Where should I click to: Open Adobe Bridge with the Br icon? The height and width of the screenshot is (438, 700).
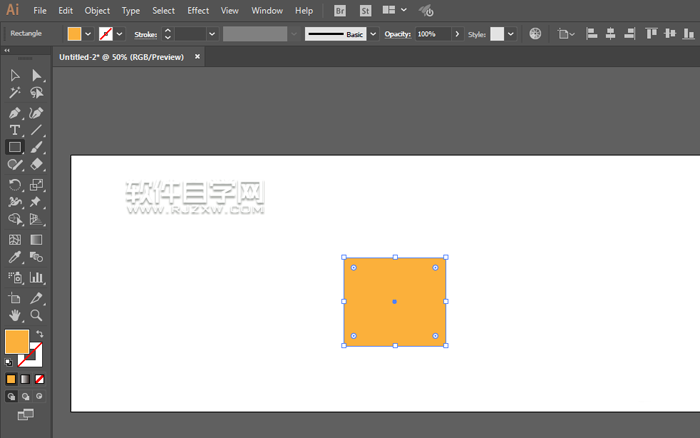[340, 10]
